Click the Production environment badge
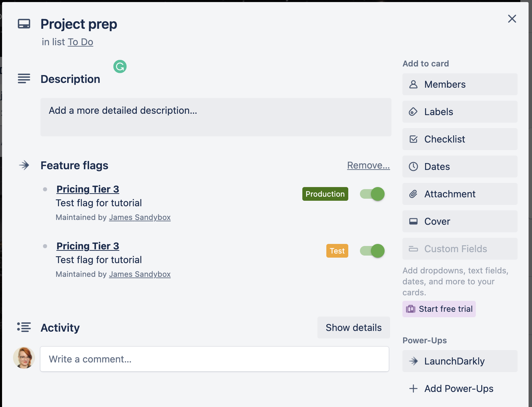 coord(325,194)
